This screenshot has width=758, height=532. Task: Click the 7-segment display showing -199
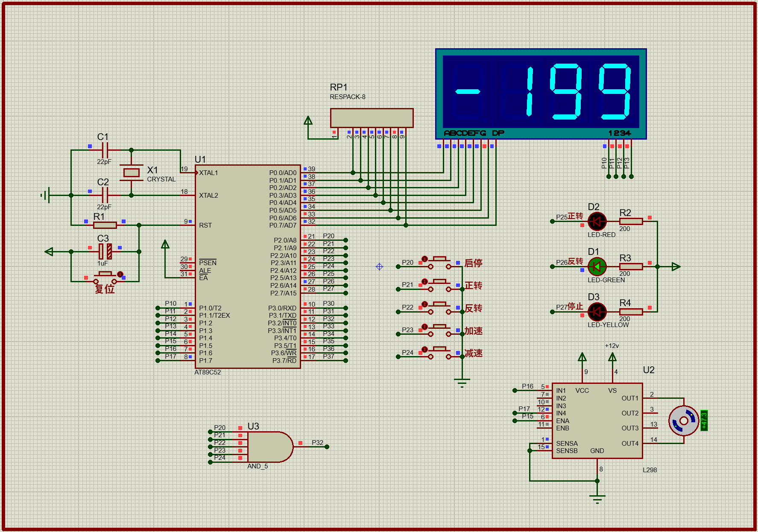[541, 94]
